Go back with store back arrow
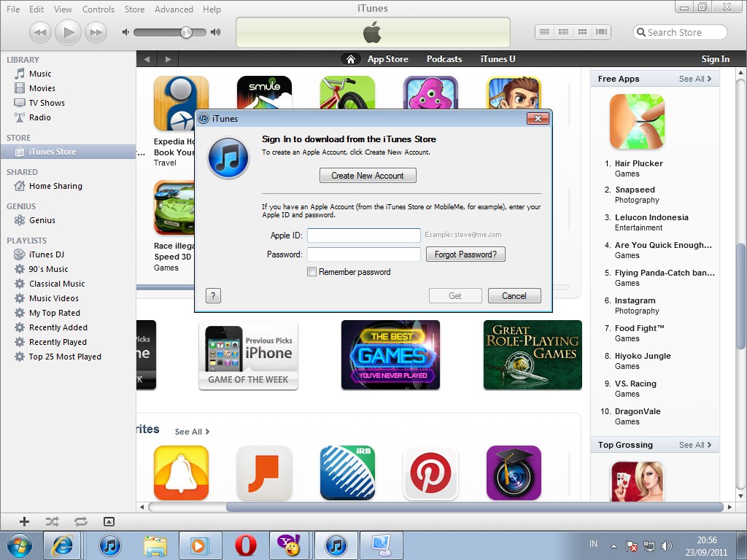 147,59
